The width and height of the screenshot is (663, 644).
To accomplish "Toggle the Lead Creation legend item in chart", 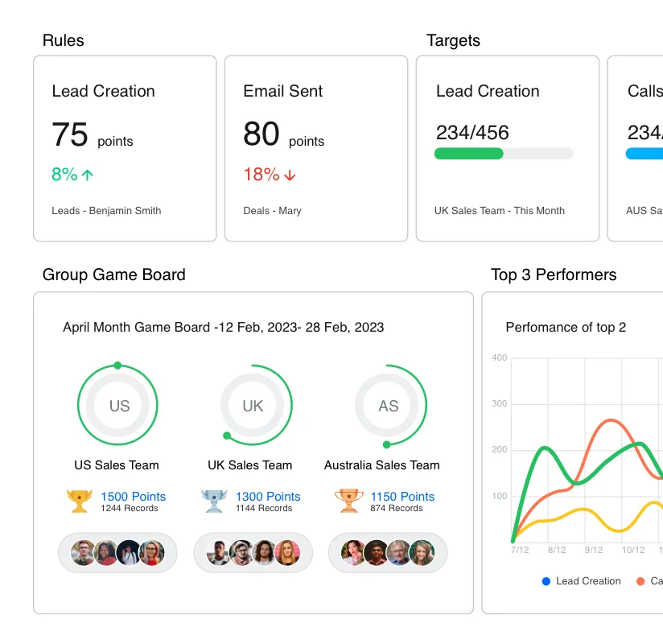I will tap(581, 581).
